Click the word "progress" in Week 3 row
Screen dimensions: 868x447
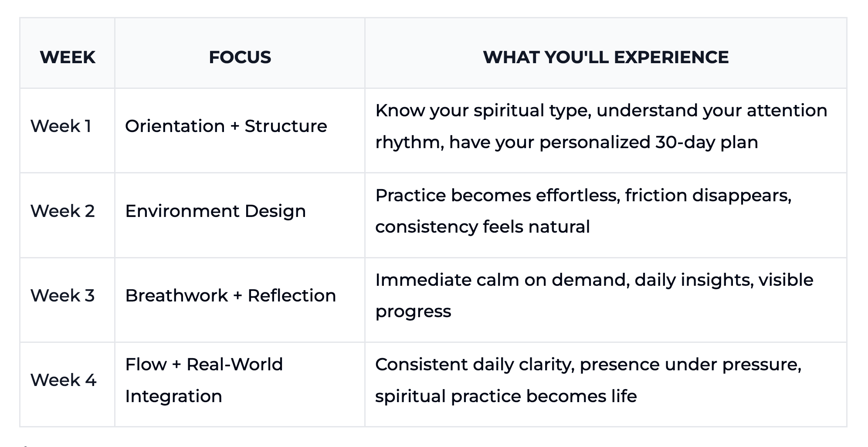(413, 312)
